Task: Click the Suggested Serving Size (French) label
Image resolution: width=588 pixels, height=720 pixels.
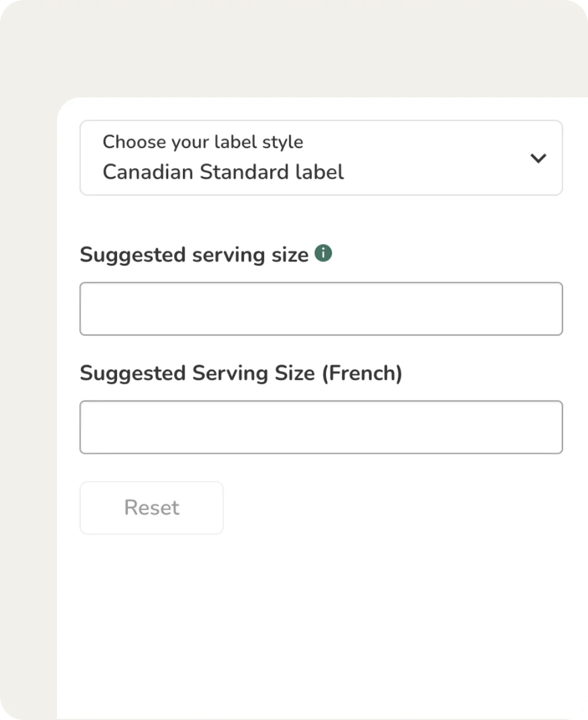Action: [x=241, y=373]
